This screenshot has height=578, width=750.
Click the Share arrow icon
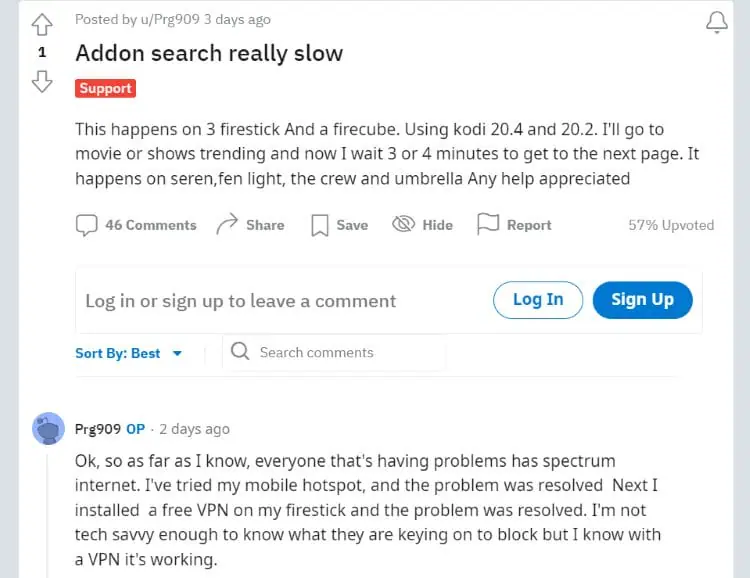click(227, 224)
